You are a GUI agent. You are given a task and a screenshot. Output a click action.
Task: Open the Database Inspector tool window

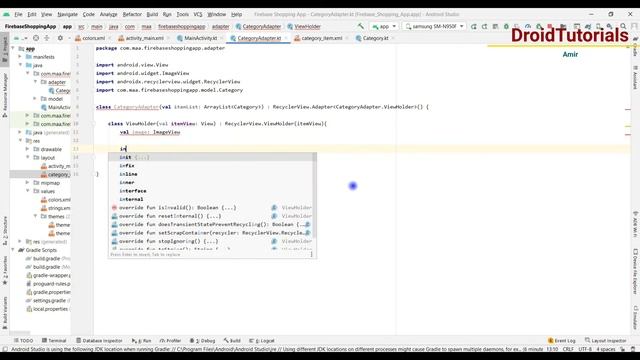click(99, 340)
